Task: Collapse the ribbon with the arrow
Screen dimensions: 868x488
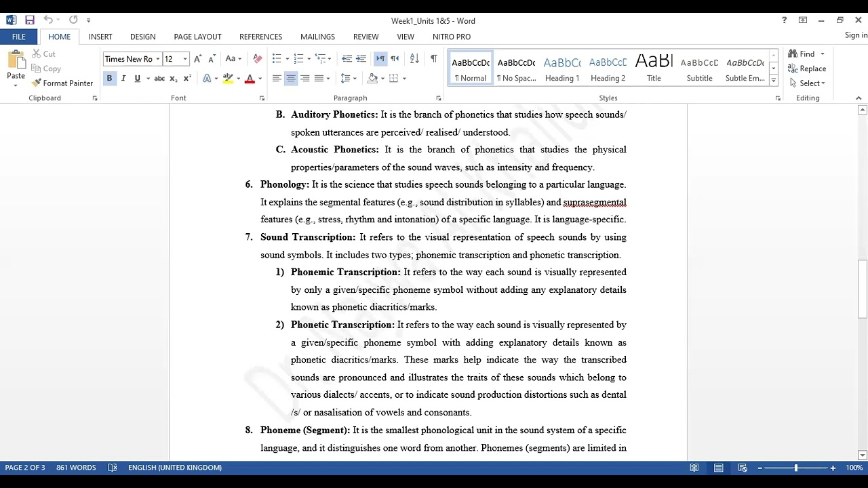Action: pyautogui.click(x=859, y=98)
